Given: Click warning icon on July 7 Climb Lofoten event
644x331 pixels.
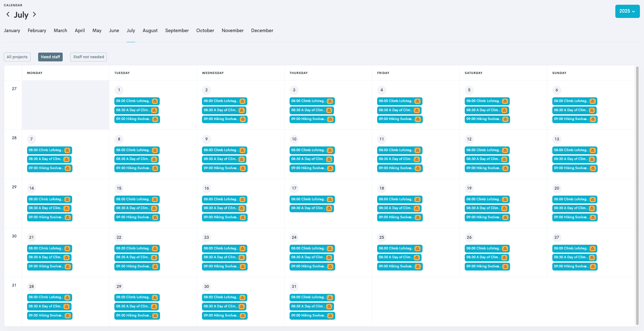Looking at the screenshot, I should (67, 150).
